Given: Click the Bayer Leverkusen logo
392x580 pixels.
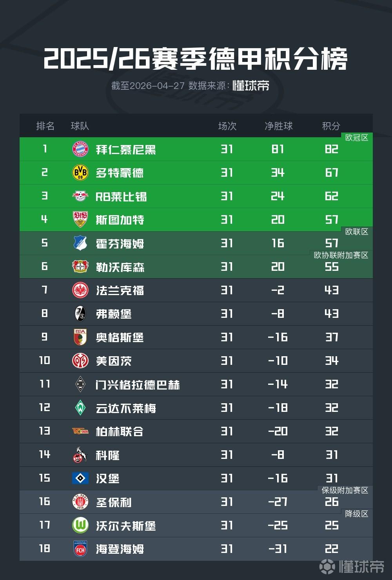Looking at the screenshot, I should coord(80,267).
